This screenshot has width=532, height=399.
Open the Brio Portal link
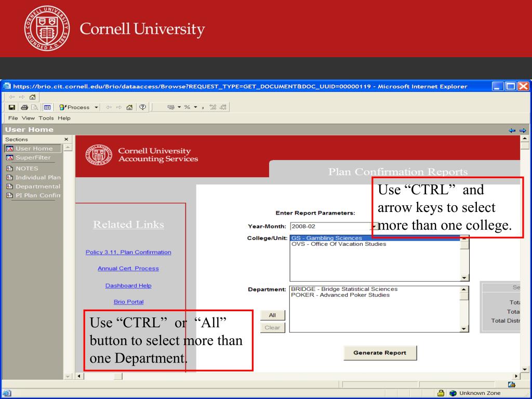pos(129,302)
